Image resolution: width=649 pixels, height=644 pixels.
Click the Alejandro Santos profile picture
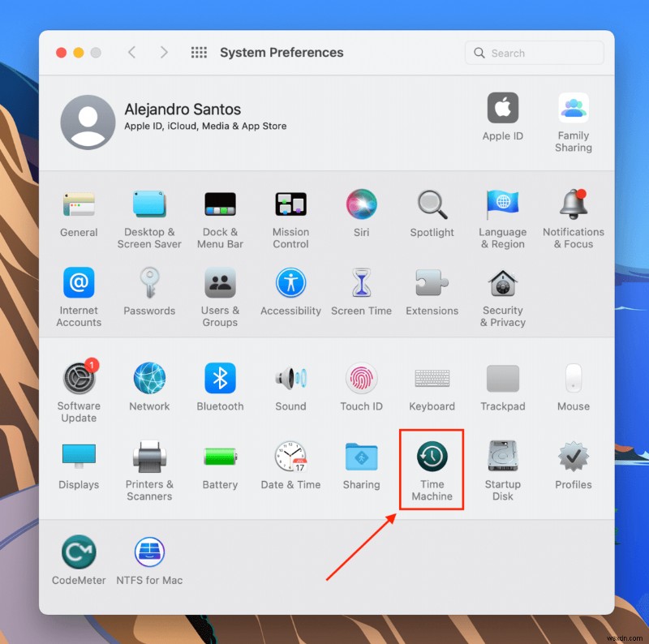click(x=88, y=122)
